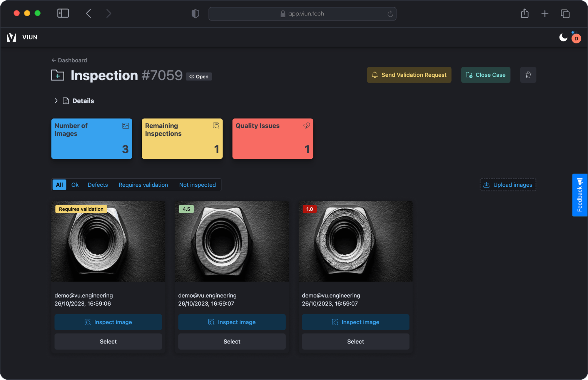Click the lightning icon on Quality Issues card
588x380 pixels.
pyautogui.click(x=306, y=126)
